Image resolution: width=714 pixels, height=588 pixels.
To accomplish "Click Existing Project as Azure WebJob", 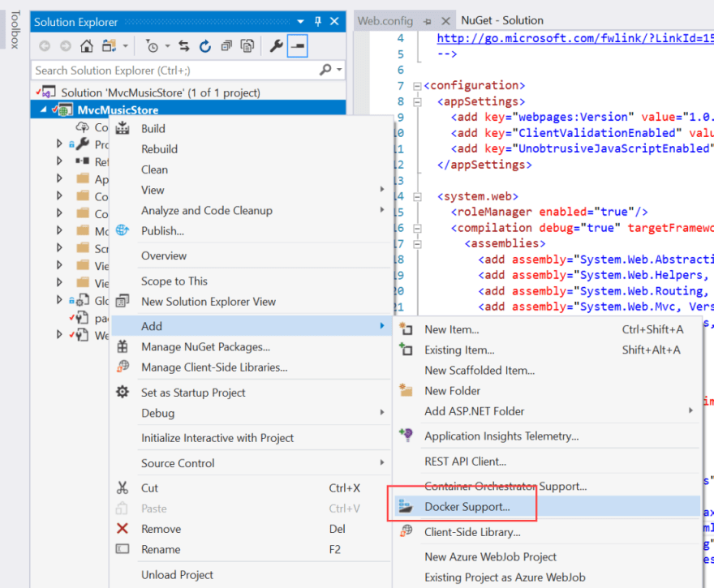I will 548,577.
